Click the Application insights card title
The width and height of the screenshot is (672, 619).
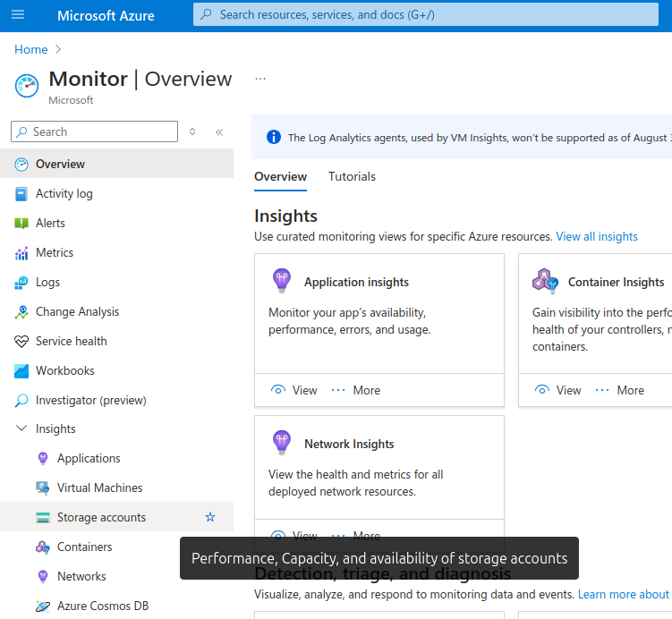point(356,282)
